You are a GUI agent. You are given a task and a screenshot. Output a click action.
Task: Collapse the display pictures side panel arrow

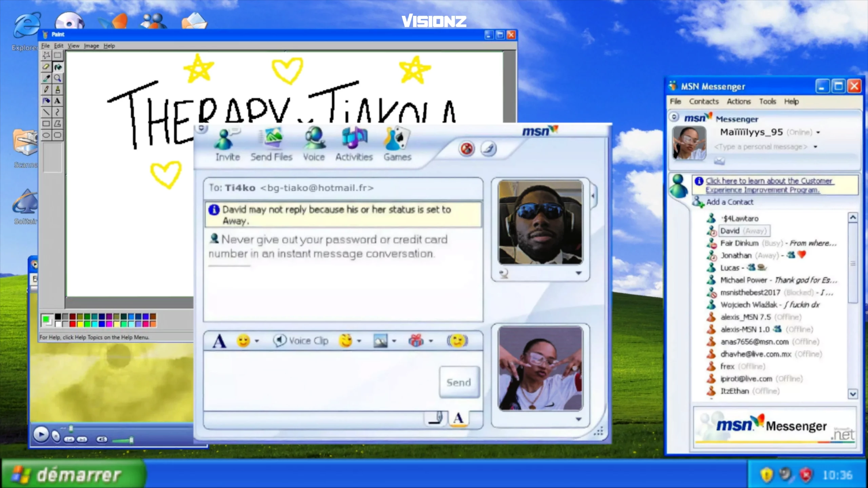pyautogui.click(x=593, y=196)
